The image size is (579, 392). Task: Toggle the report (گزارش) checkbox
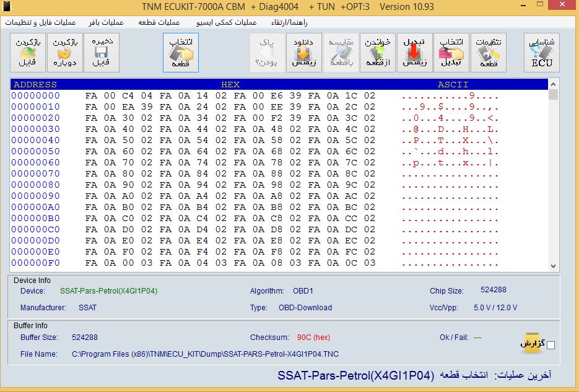[551, 345]
